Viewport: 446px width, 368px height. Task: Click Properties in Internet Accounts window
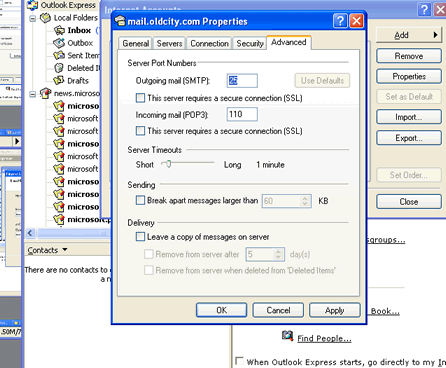tap(409, 76)
